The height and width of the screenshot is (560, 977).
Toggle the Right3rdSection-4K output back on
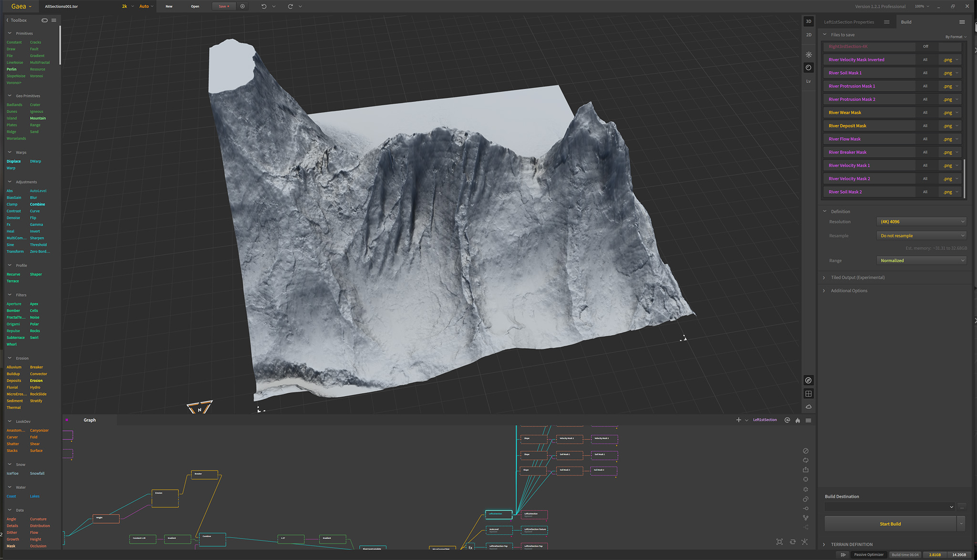925,46
